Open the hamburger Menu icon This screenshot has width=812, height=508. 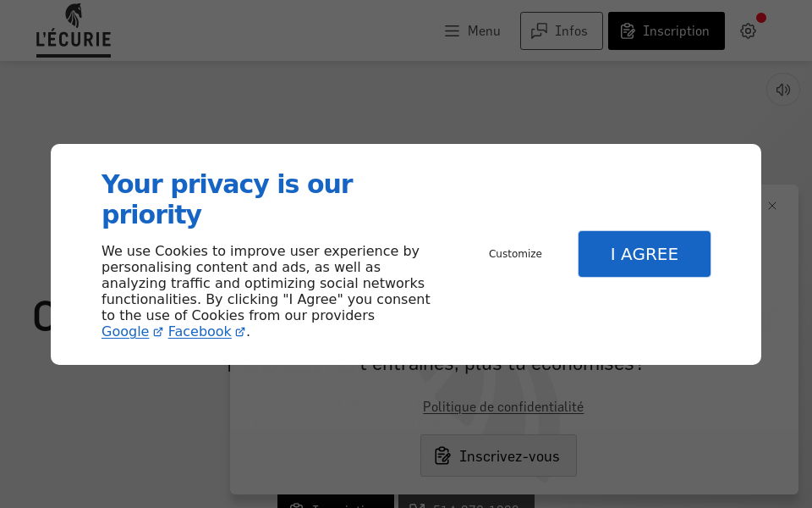tap(453, 31)
